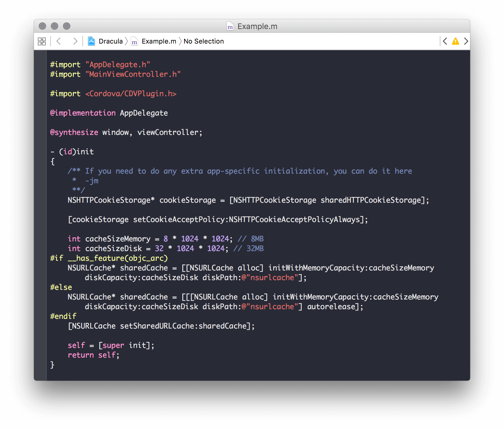Click <Cordova/CDVPlugin.h> import
Screen dimensions: 504x429
pyautogui.click(x=131, y=94)
